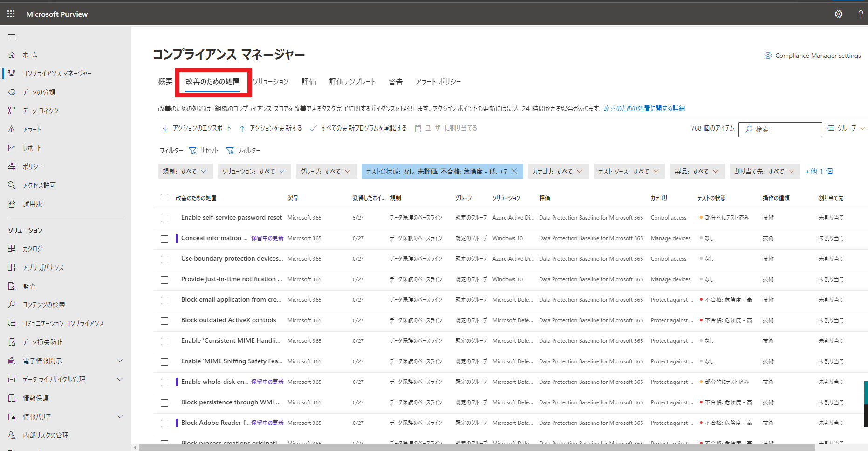Screen dimensions: 868x451
Task: Go to ホーム in sidebar
Action: (x=30, y=55)
